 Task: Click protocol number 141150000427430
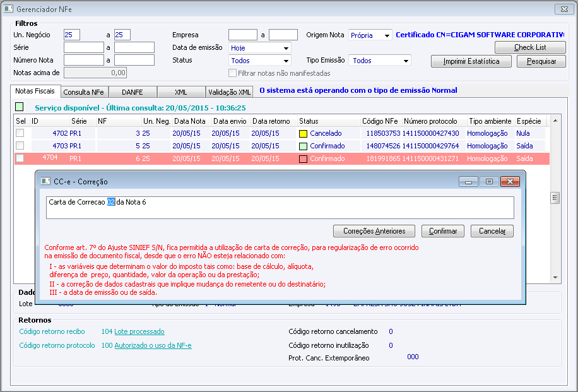tap(430, 133)
